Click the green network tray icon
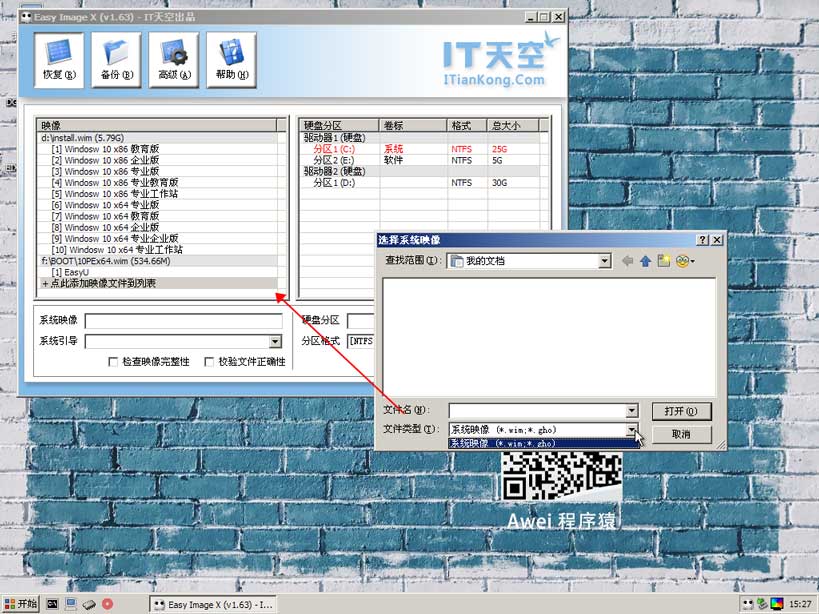819x614 pixels. tap(763, 604)
